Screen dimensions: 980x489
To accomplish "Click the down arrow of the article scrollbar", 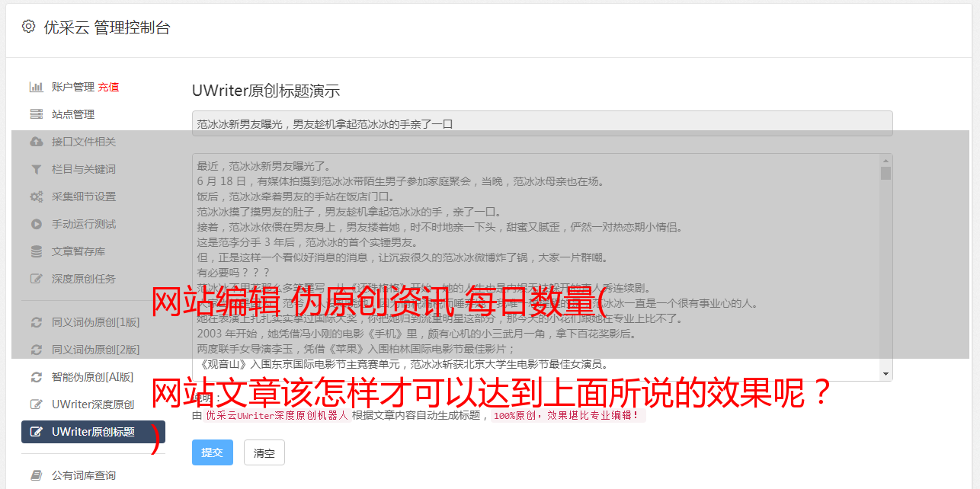I will (886, 374).
